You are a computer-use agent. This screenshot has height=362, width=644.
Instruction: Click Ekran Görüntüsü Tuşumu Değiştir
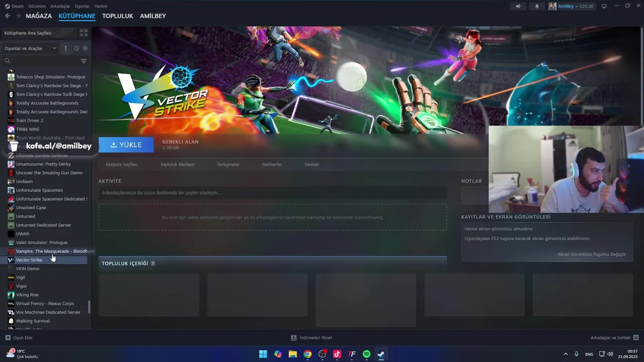592,254
